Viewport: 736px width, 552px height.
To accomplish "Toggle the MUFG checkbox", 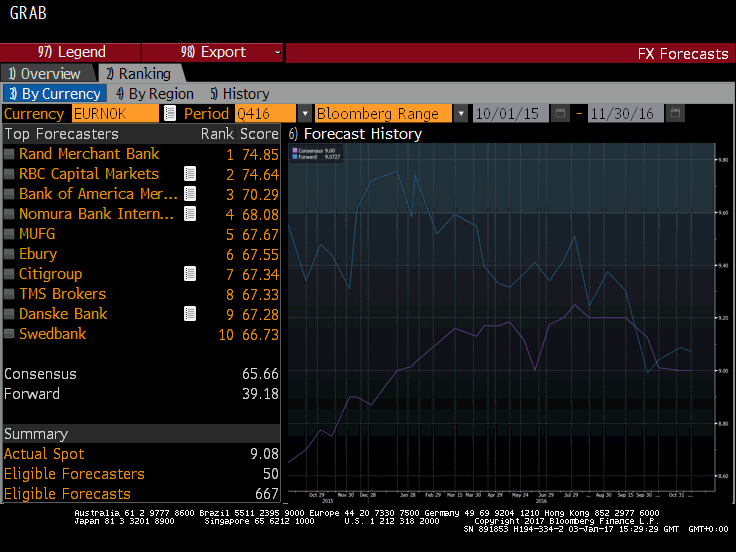I will 9,234.
